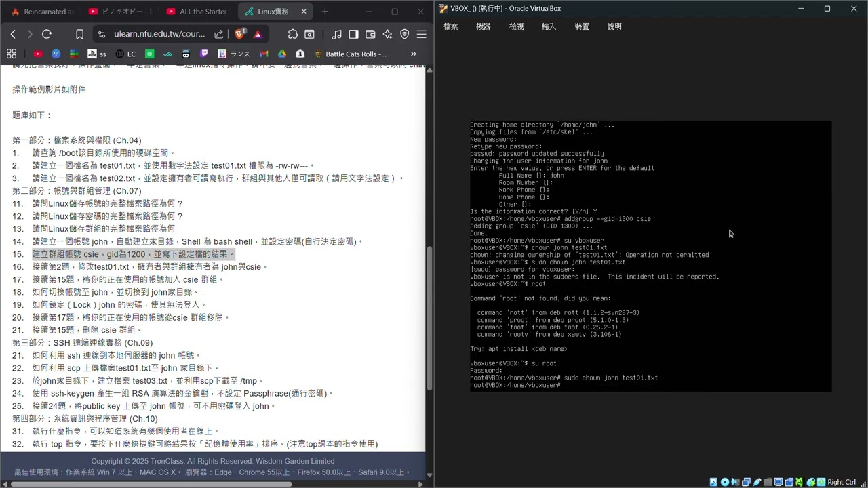Open browser extensions puzzle icon
Viewport: 868px width, 488px height.
pyautogui.click(x=293, y=34)
